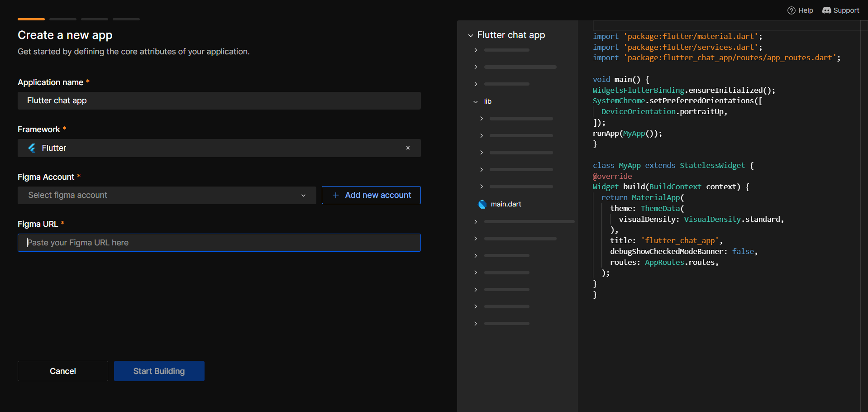The image size is (868, 412).
Task: Click import of app_routes.dart line
Action: click(717, 57)
